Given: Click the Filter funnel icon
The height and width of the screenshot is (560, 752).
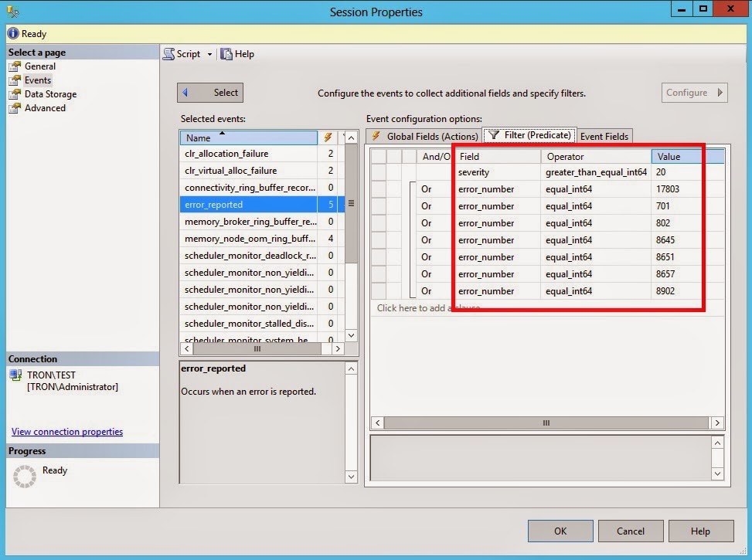Looking at the screenshot, I should coord(494,135).
